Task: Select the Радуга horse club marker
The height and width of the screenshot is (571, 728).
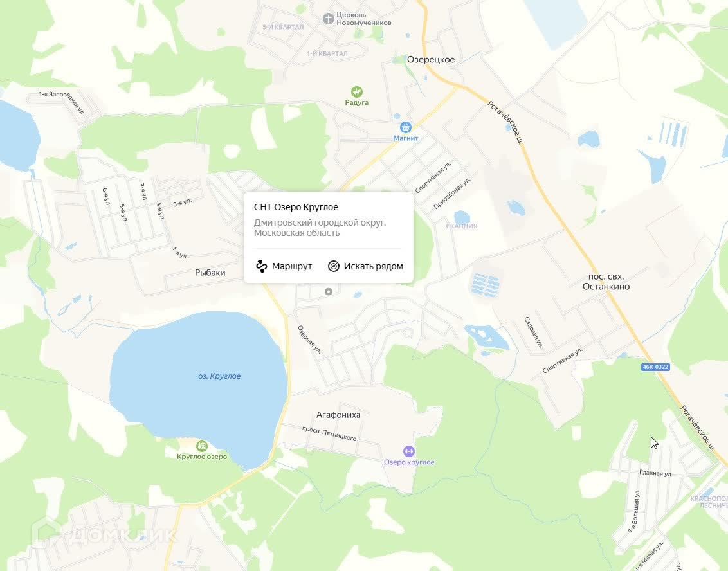Action: click(x=356, y=91)
